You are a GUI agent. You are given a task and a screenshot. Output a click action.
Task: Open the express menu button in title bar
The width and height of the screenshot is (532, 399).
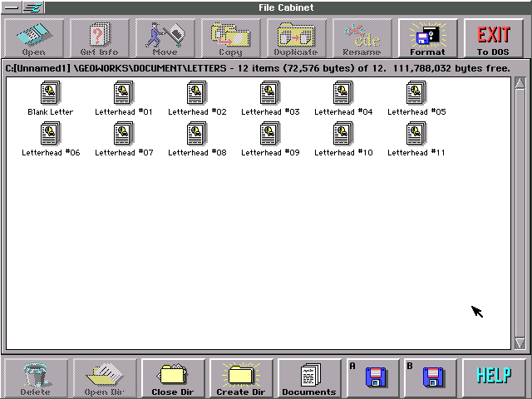[33, 7]
